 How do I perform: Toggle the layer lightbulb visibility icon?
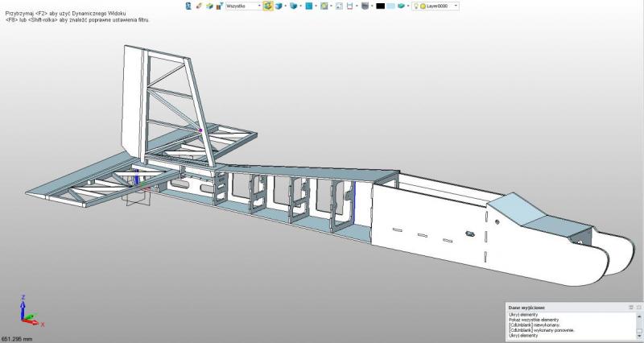click(415, 6)
